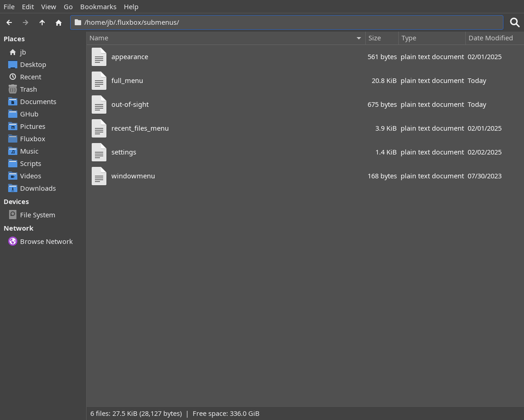Viewport: 524px width, 420px height.
Task: Open search with the magnifier icon
Action: [x=515, y=23]
